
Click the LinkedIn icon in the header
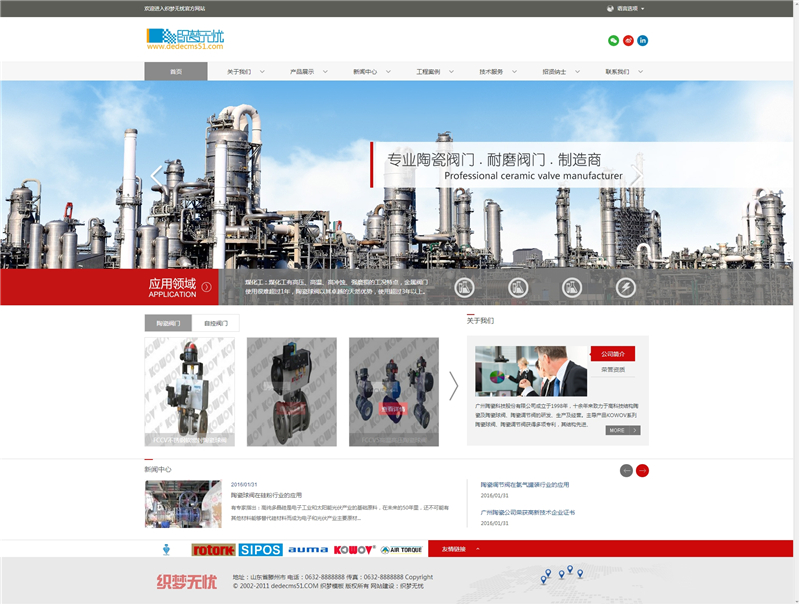pos(642,40)
